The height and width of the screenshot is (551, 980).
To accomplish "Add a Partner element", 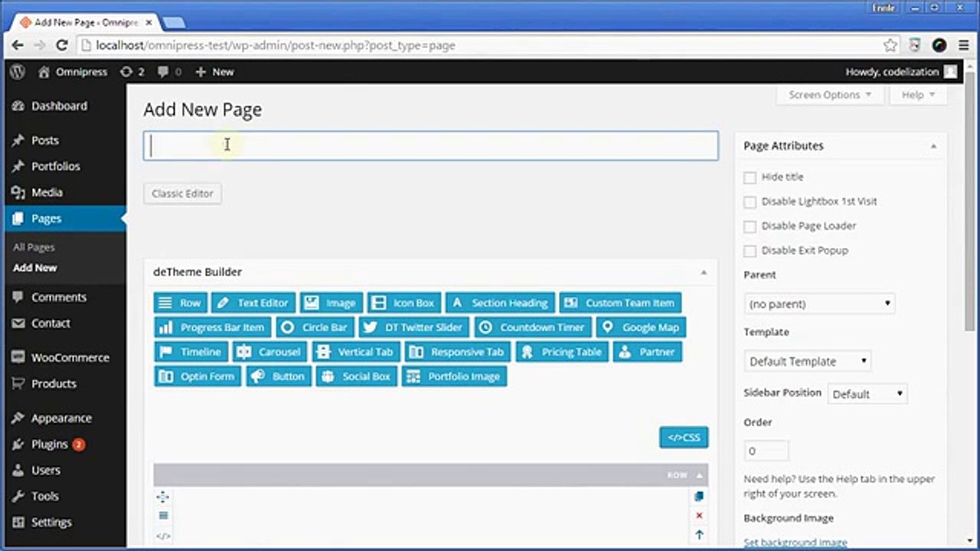I will click(x=648, y=352).
